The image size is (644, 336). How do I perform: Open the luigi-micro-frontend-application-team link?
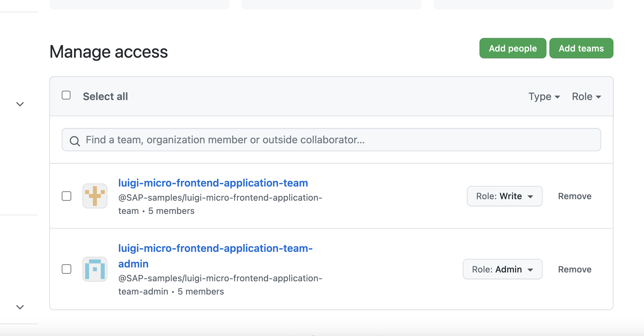pos(213,183)
